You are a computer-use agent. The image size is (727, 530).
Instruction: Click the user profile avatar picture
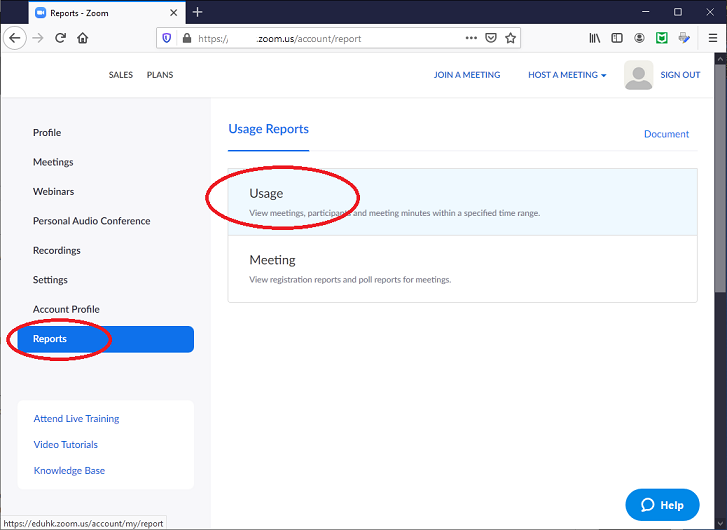(x=638, y=75)
